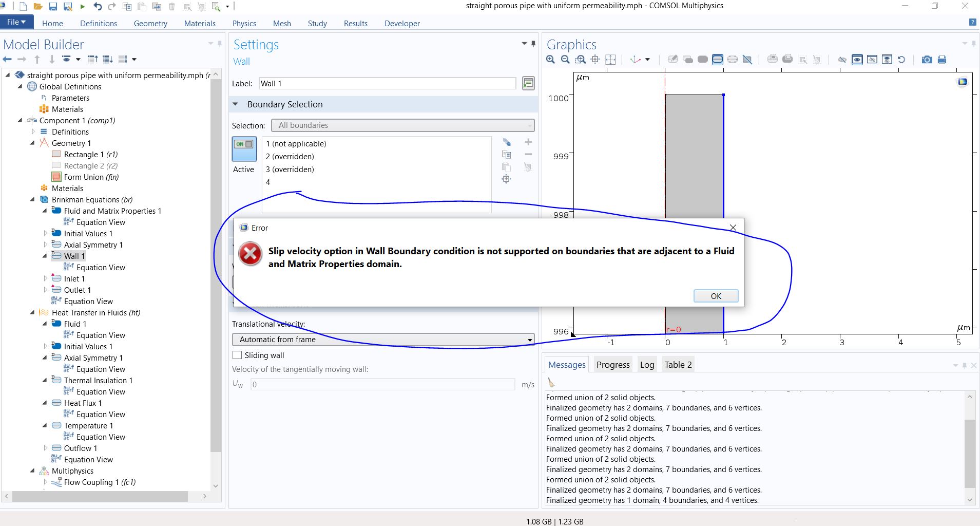Click the Paste Selection icon beside boundary list

506,167
